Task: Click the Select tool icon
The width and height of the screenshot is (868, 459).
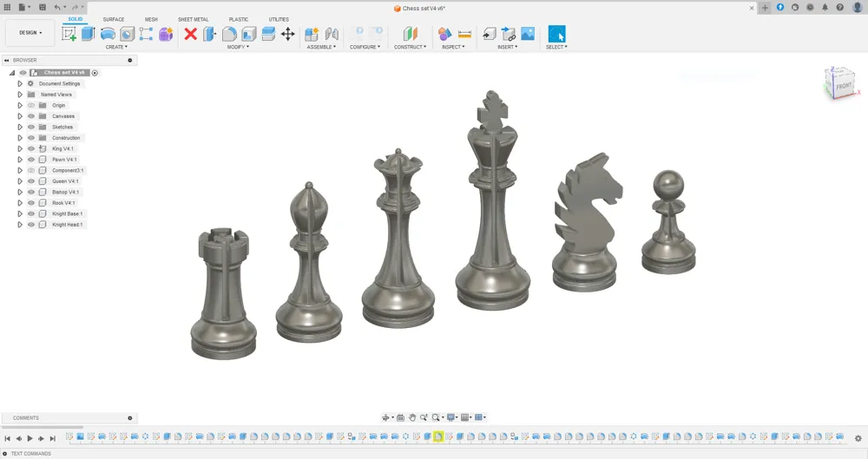Action: tap(557, 34)
